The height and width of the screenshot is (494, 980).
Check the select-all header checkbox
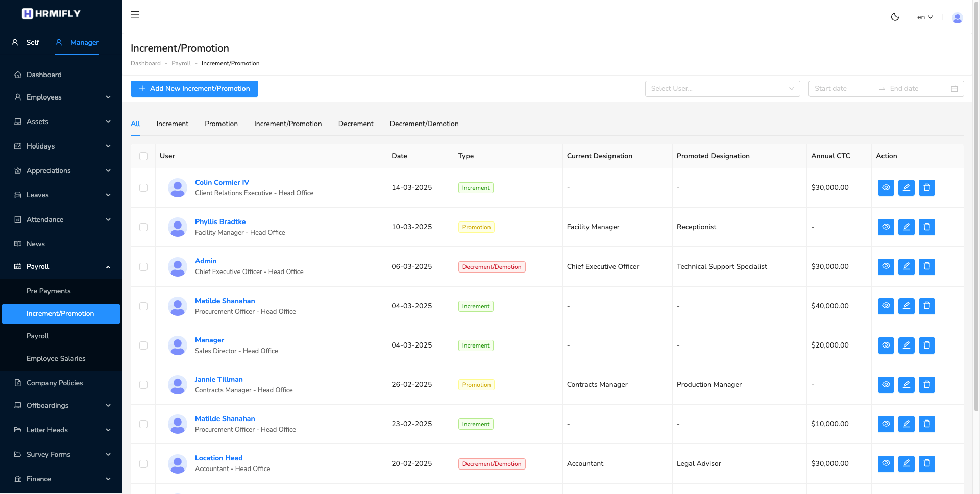143,156
